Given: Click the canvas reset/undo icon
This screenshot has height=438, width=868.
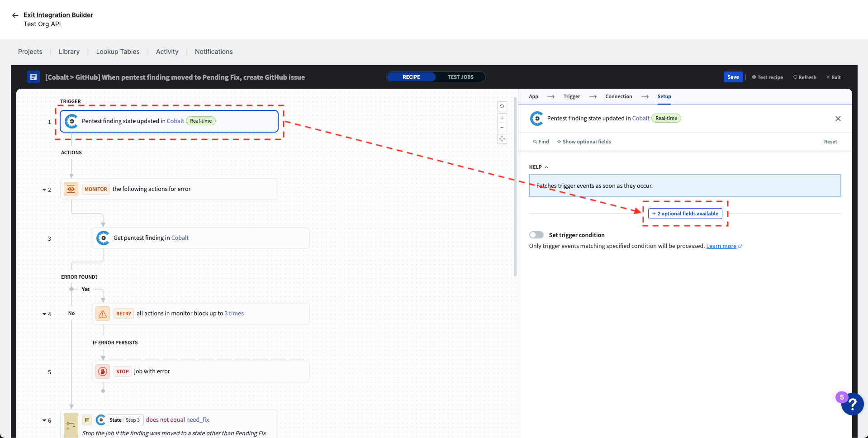Looking at the screenshot, I should tap(502, 106).
